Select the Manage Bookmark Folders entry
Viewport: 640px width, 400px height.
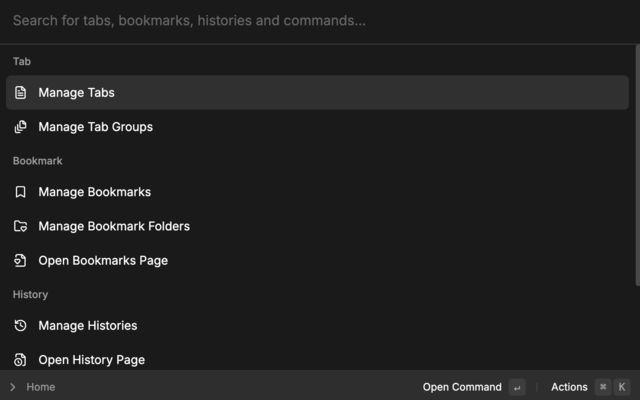(114, 226)
